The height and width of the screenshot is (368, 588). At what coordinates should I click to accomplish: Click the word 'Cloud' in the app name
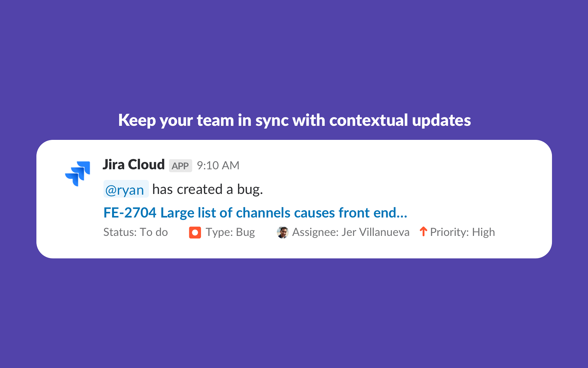[146, 165]
